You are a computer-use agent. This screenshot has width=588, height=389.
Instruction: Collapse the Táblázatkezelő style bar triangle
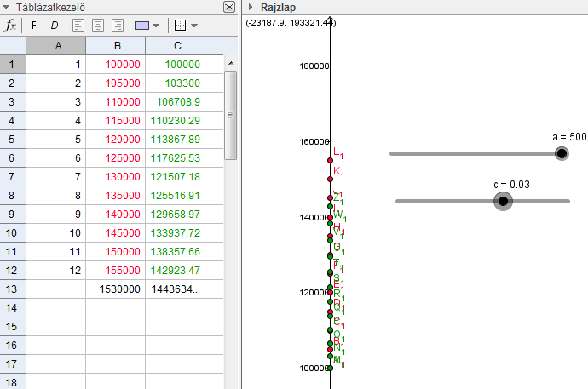(x=8, y=7)
